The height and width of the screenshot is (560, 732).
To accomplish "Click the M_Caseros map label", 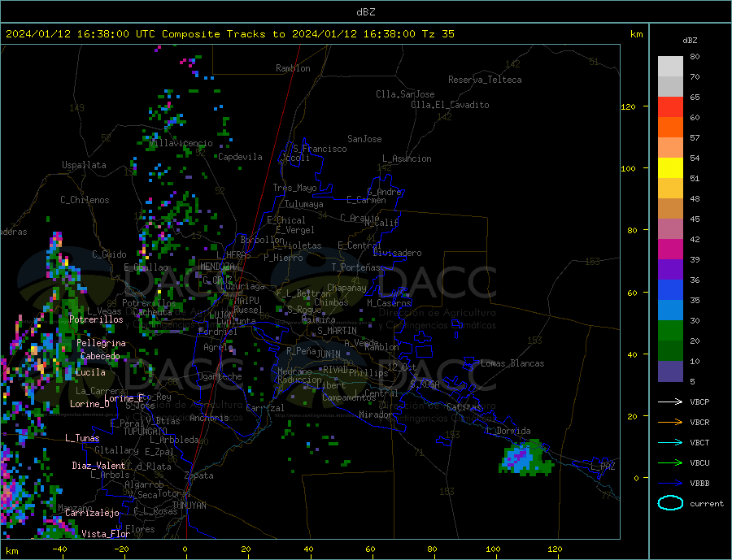I will tap(389, 303).
